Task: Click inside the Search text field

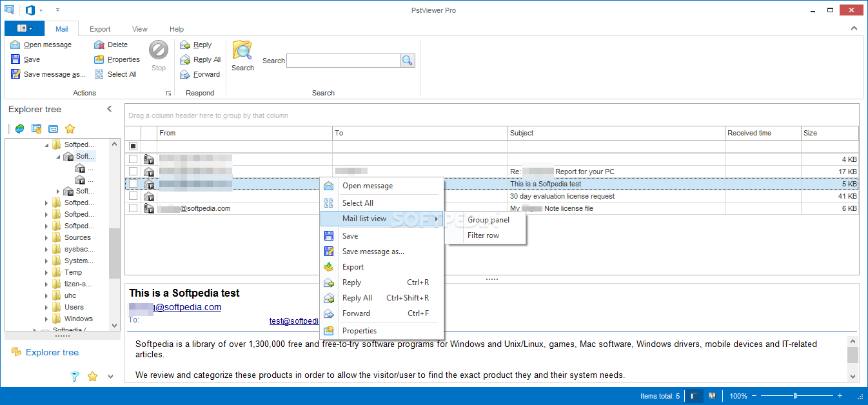Action: (x=344, y=61)
